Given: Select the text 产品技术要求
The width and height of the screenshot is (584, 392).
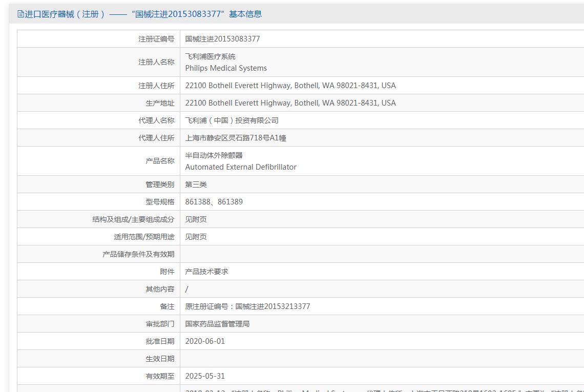Looking at the screenshot, I should [207, 272].
